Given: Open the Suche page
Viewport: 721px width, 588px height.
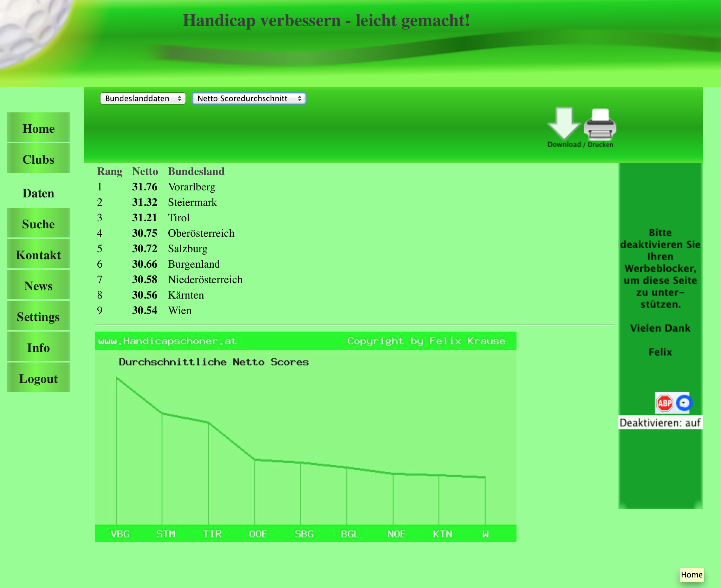Looking at the screenshot, I should click(39, 224).
